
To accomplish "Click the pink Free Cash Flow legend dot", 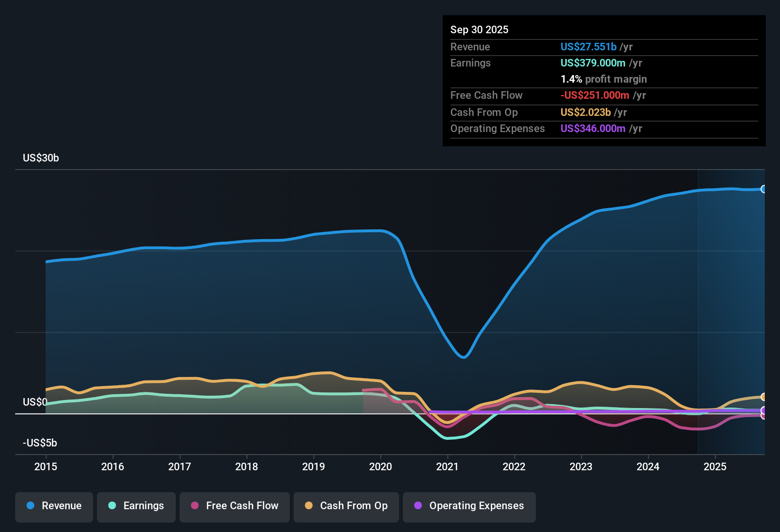I will [194, 506].
